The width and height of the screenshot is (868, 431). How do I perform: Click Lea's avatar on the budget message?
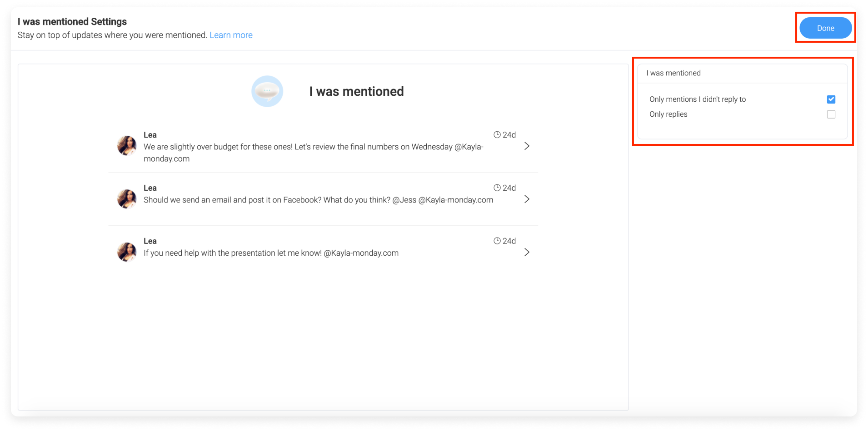[x=127, y=146]
